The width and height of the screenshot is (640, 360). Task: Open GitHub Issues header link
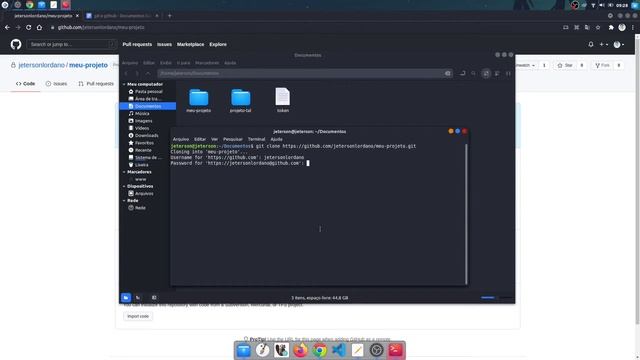pos(164,44)
